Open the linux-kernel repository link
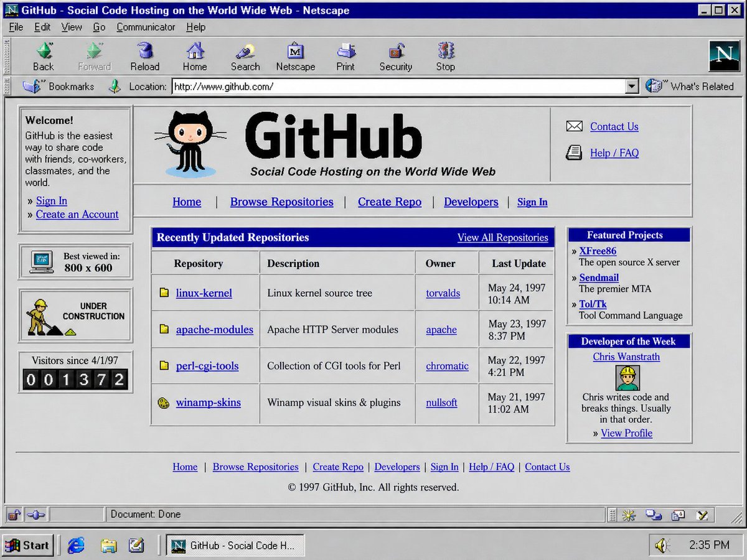The image size is (747, 560). (204, 292)
